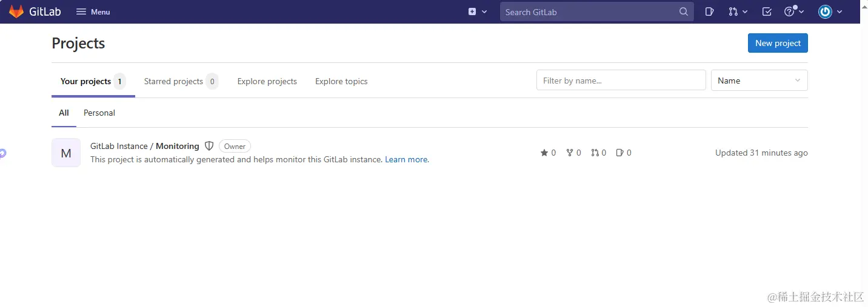Open the Menu hamburger button
This screenshot has height=307, width=868.
[93, 12]
